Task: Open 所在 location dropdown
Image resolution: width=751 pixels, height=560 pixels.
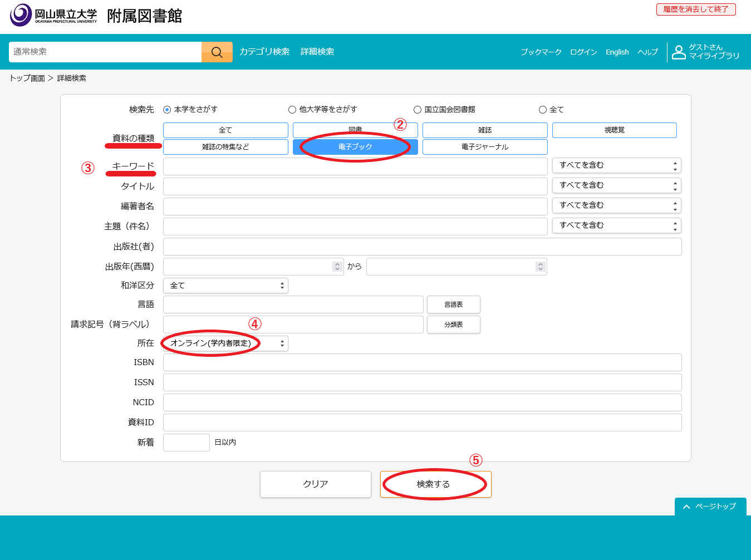Action: coord(225,343)
